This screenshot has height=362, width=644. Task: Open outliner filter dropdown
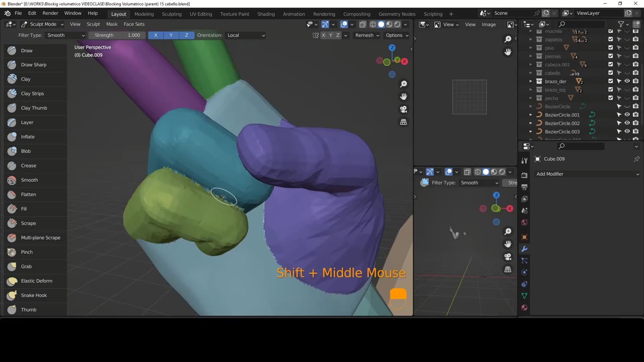tap(623, 24)
